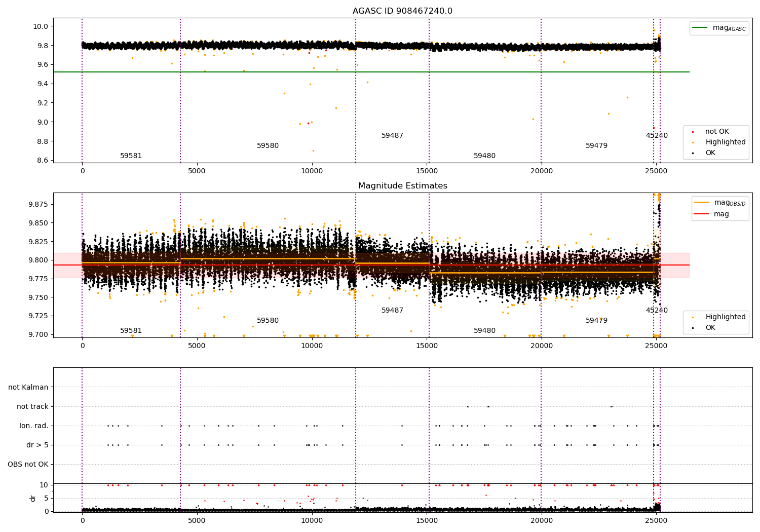
Task: Click the rotated 'dr' axis label
Action: (33, 498)
